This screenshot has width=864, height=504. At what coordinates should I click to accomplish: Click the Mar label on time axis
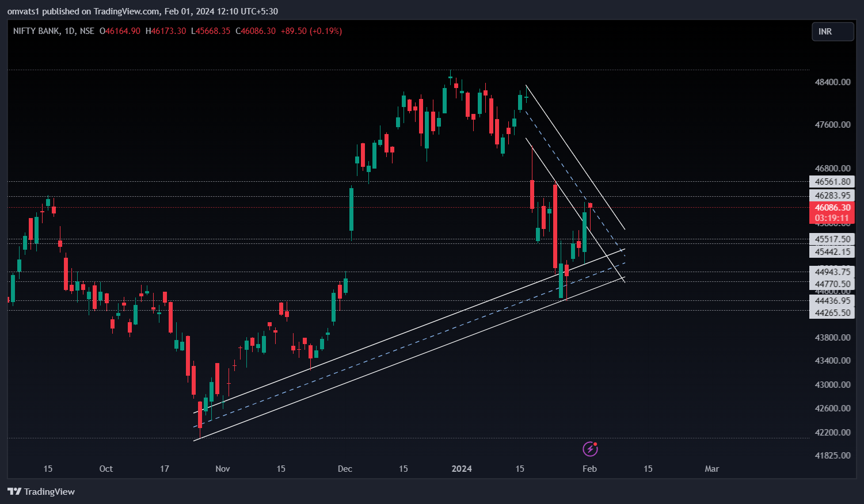712,469
